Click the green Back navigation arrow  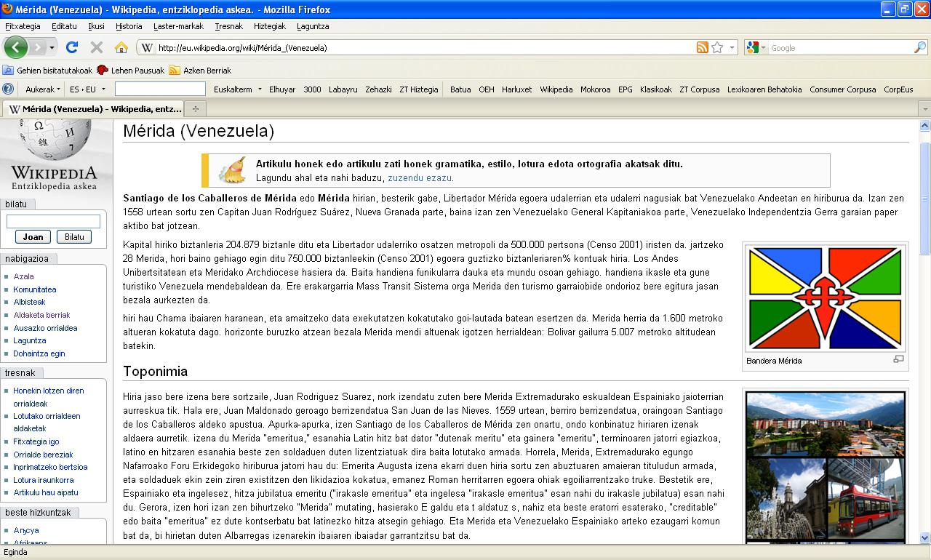click(15, 47)
